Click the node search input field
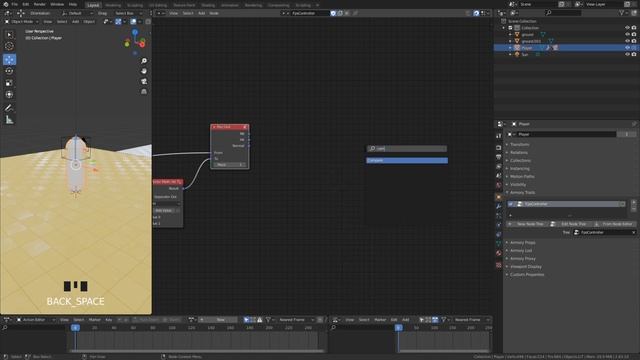 point(407,149)
